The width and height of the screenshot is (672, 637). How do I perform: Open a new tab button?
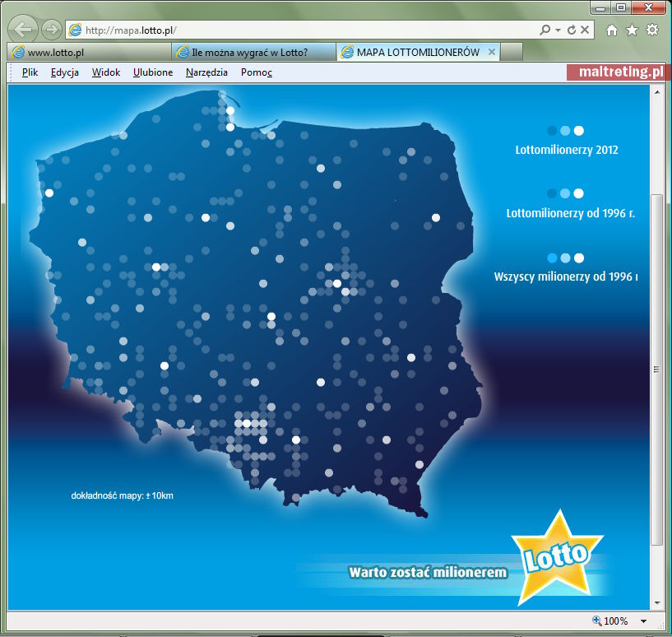(512, 53)
